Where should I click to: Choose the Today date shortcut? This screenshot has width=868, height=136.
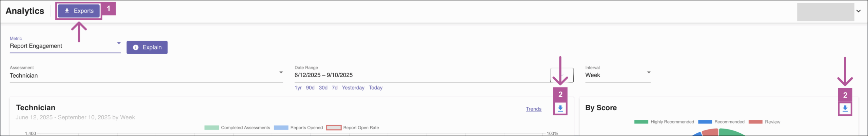[x=375, y=88]
